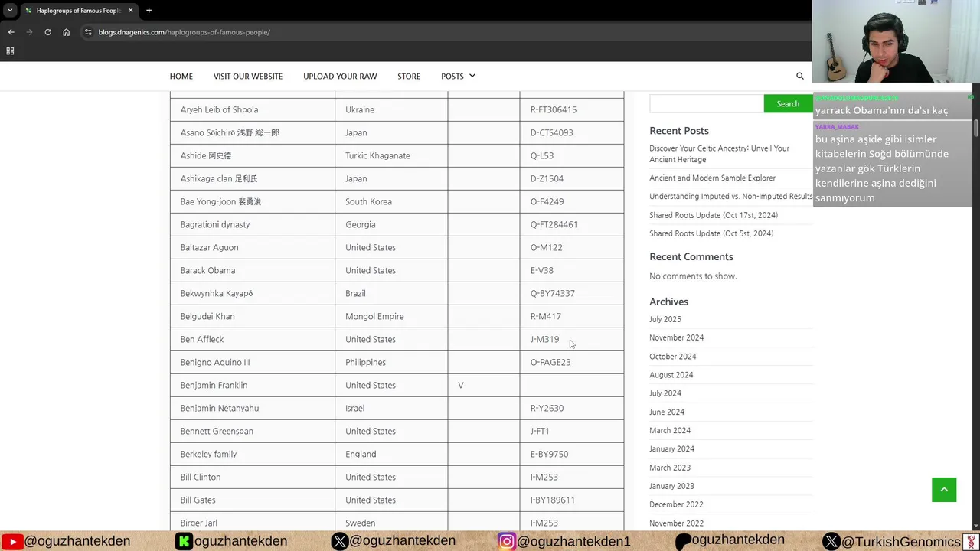The width and height of the screenshot is (980, 551).
Task: Click the R-Y2630 haplogroup cell
Action: coord(571,408)
